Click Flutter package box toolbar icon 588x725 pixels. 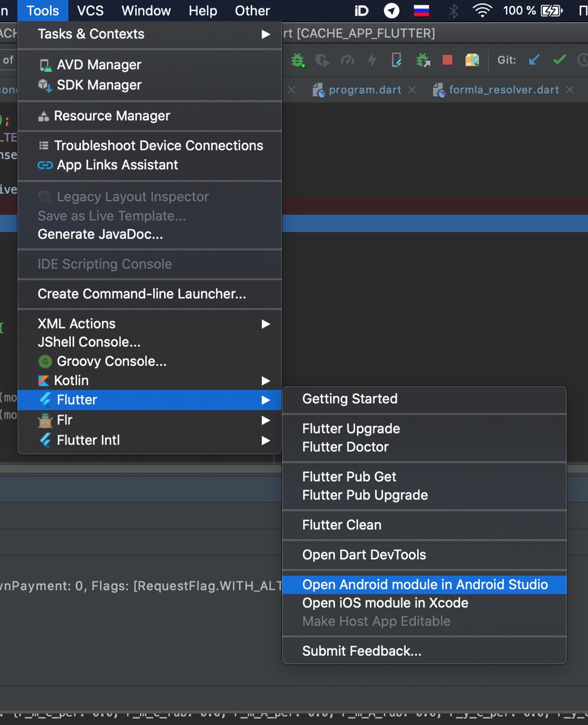(x=472, y=60)
